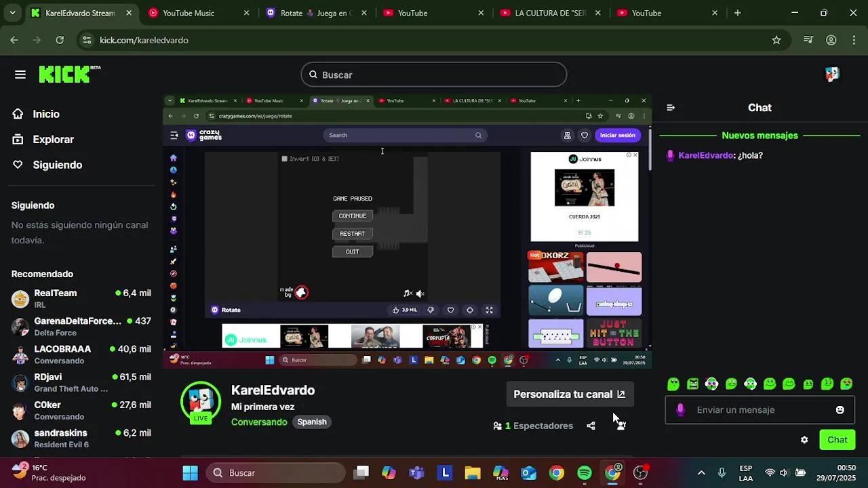Image resolution: width=868 pixels, height=488 pixels.
Task: Open recommended channel RDjavi
Action: [81, 382]
